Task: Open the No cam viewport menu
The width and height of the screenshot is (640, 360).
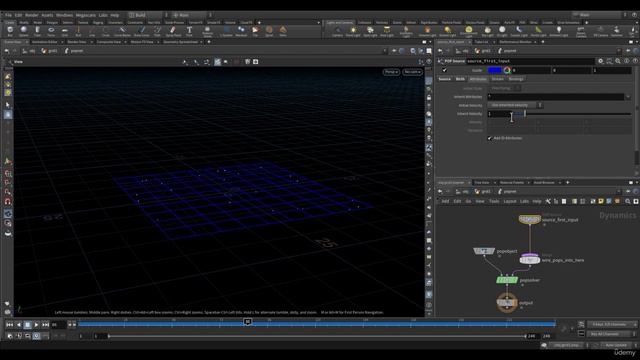Action: 412,72
